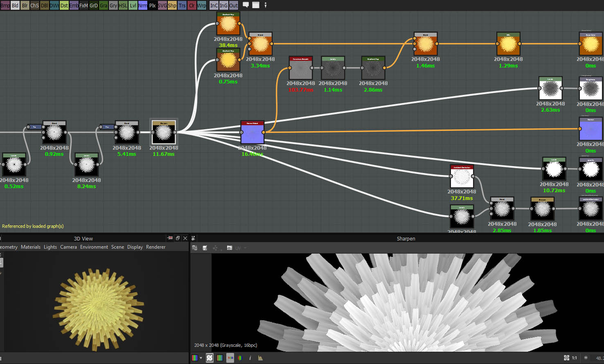Select the Blend node showing 3.34ms
Viewport: 604px width, 364px height.
click(x=260, y=44)
